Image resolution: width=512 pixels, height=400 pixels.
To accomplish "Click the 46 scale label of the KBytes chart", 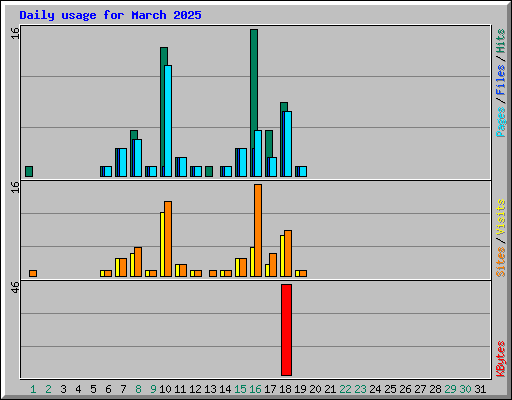I will [15, 287].
